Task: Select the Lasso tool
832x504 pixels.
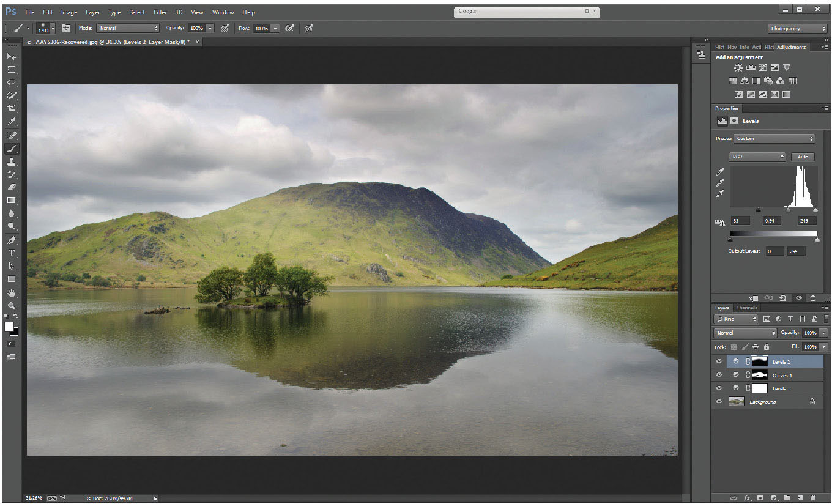Action: coord(11,82)
